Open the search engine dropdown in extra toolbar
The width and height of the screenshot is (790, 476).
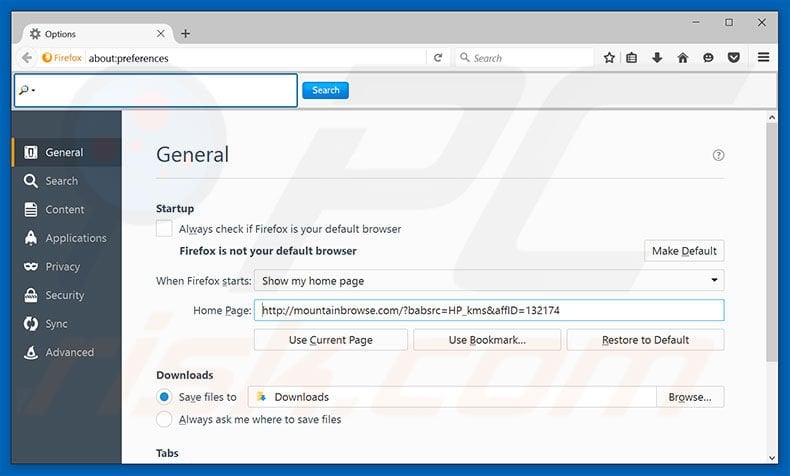(x=27, y=90)
